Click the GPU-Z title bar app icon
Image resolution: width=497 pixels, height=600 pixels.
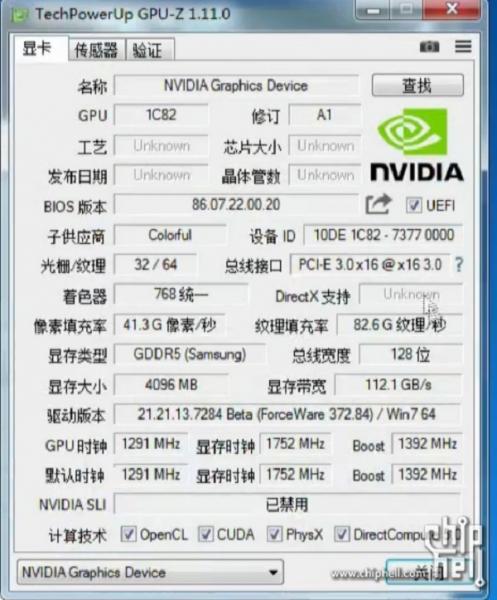click(x=19, y=15)
